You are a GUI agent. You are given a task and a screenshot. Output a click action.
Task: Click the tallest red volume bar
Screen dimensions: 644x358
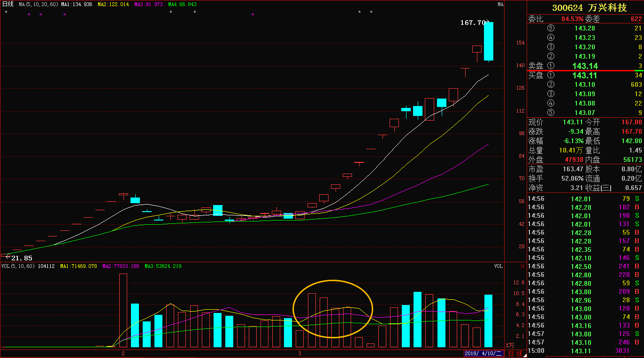tap(123, 310)
